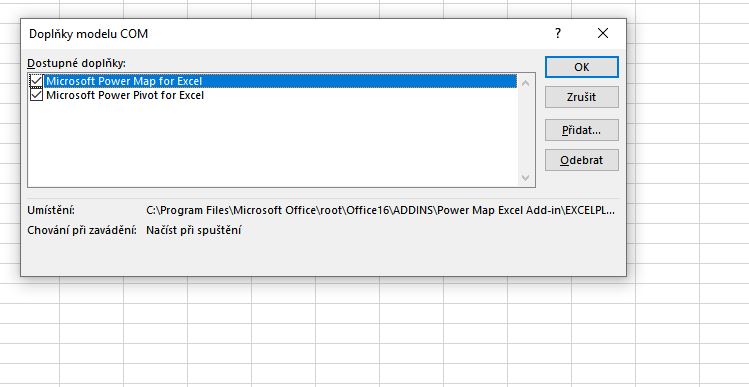Remove selected add-in with Odebrat
The image size is (749, 387).
[x=582, y=160]
